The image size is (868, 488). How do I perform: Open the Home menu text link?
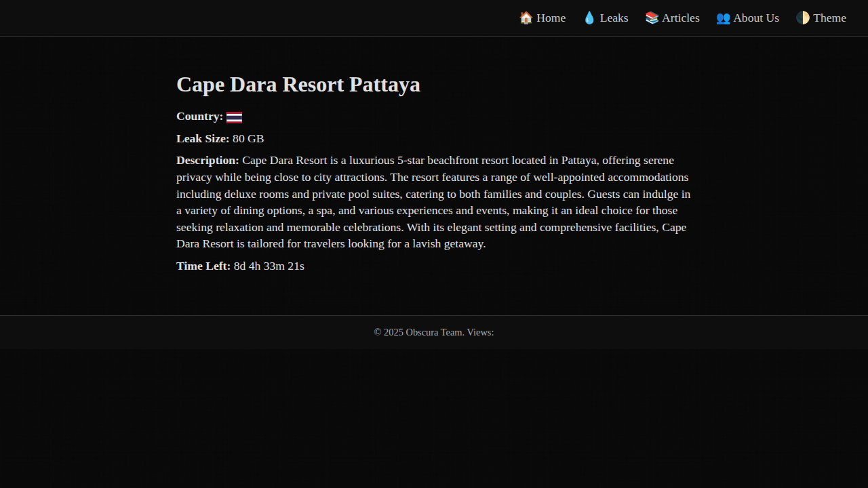coord(551,18)
